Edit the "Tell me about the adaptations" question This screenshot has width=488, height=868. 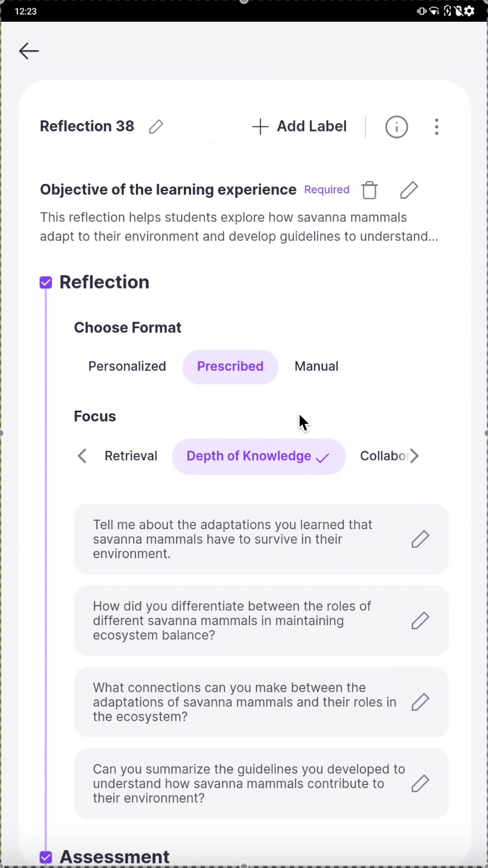[421, 539]
